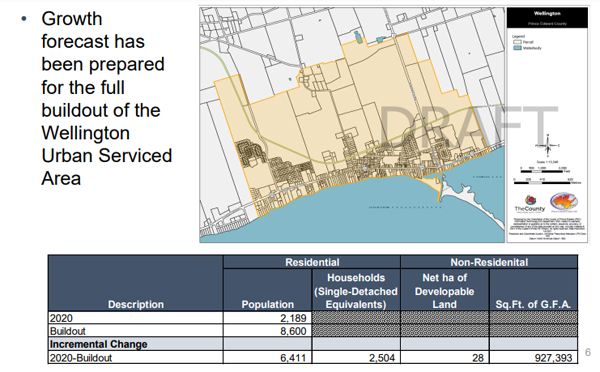Click the TheCounty logo in map legend
This screenshot has width=600, height=372.
pos(530,204)
